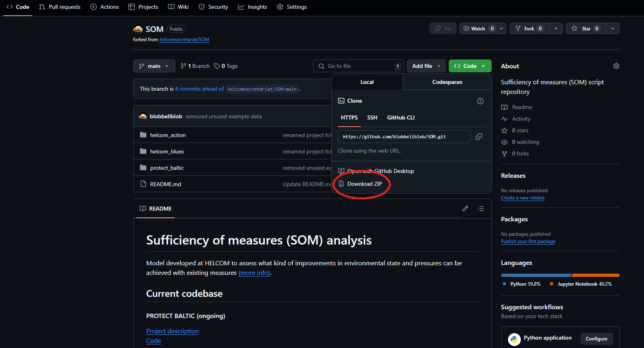Image resolution: width=644 pixels, height=348 pixels.
Task: Open the protect_baltic folder
Action: coord(167,168)
